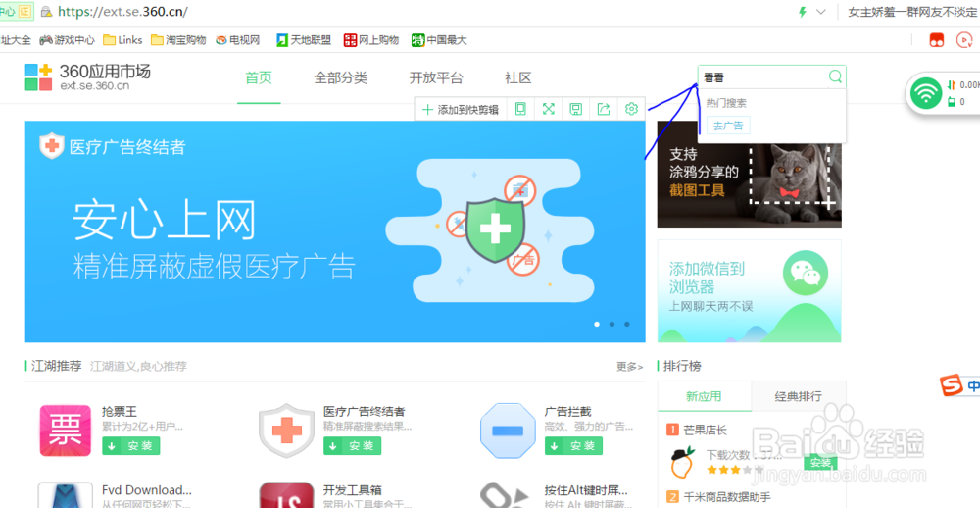Open the Fvd Download... app title
The image size is (980, 508).
[147, 490]
